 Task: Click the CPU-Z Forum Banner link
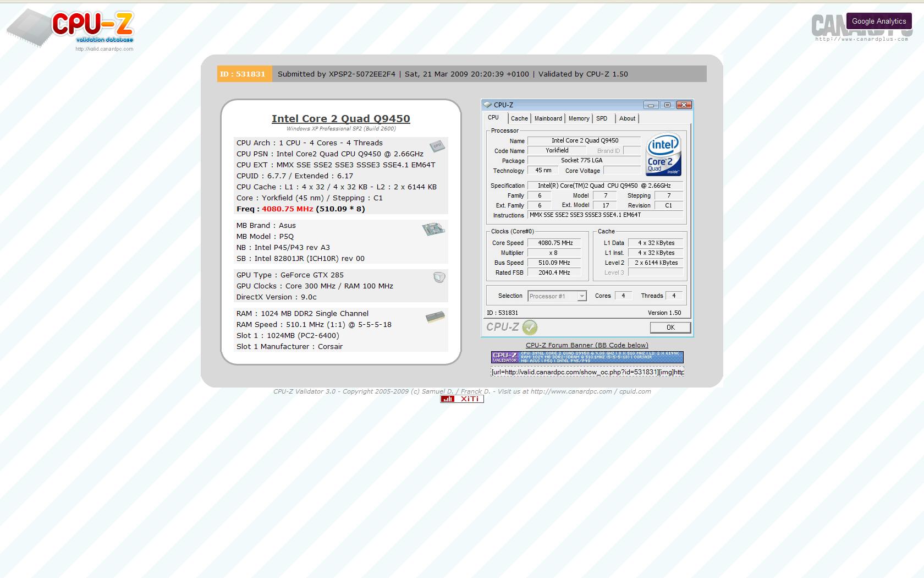(x=587, y=345)
